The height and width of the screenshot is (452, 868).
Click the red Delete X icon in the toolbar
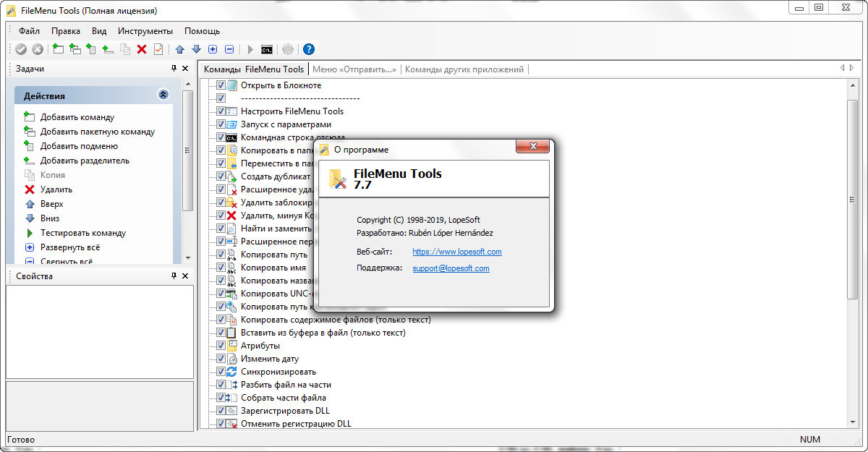coord(142,49)
